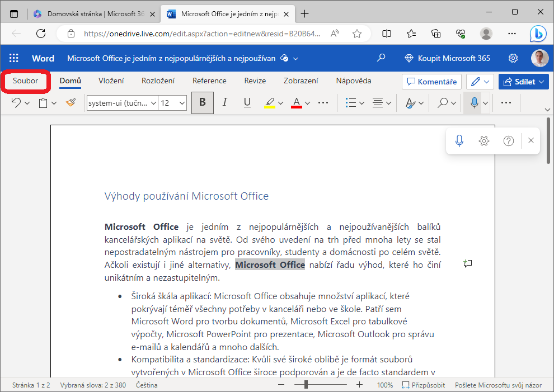Click the Bing Copilot sidebar icon

point(538,34)
